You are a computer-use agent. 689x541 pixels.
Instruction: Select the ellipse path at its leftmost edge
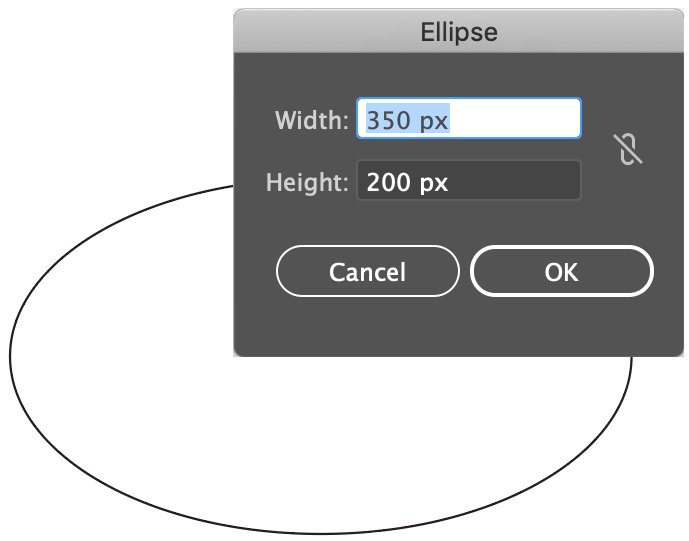11,355
